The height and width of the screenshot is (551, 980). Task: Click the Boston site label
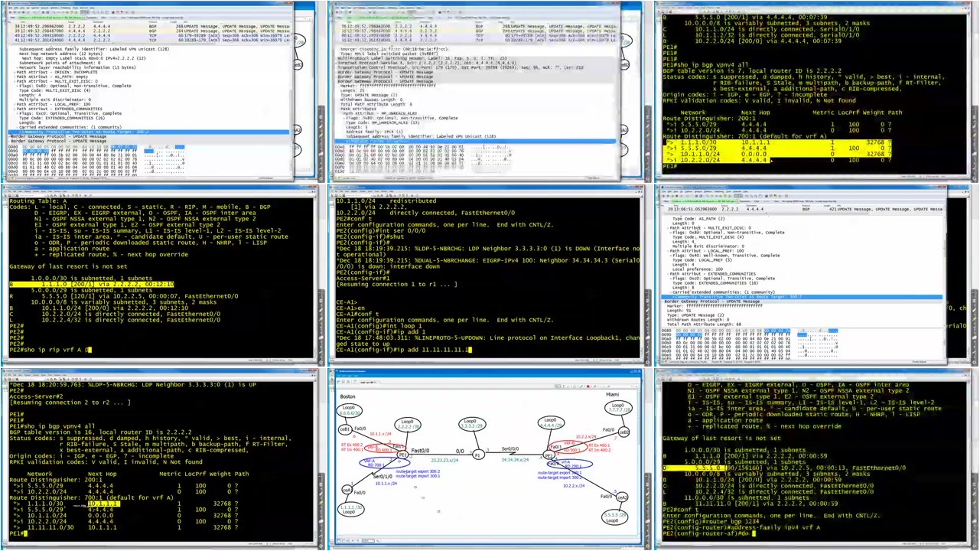[x=348, y=396]
